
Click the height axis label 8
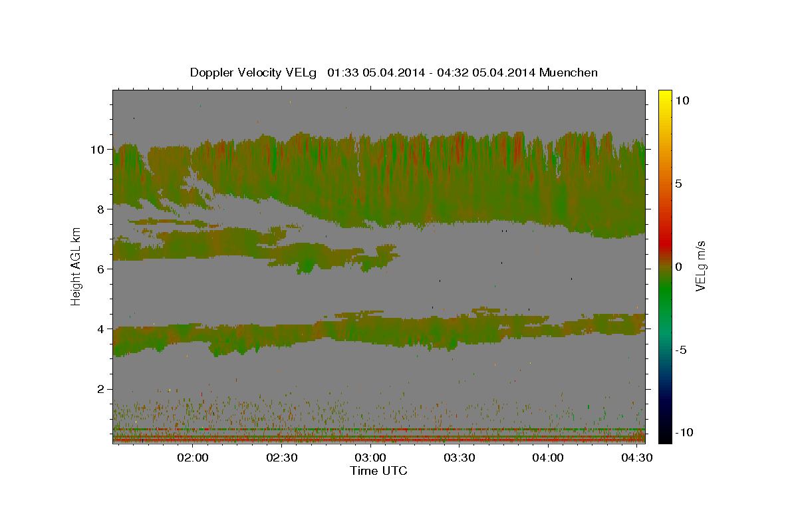tap(102, 209)
